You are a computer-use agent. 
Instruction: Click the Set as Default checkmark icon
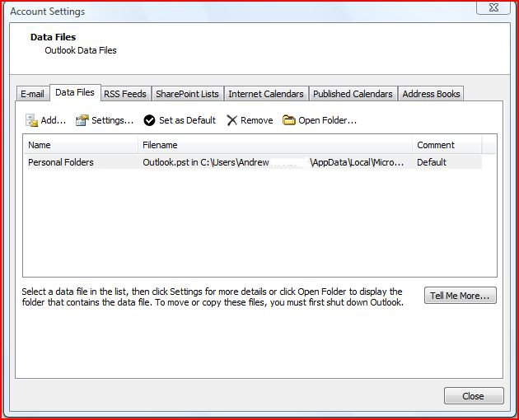[x=149, y=120]
